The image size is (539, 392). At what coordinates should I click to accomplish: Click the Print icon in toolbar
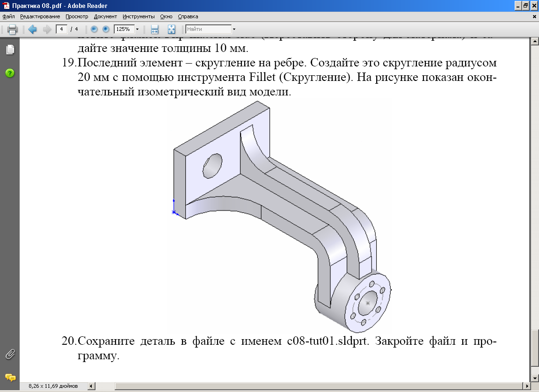point(12,29)
